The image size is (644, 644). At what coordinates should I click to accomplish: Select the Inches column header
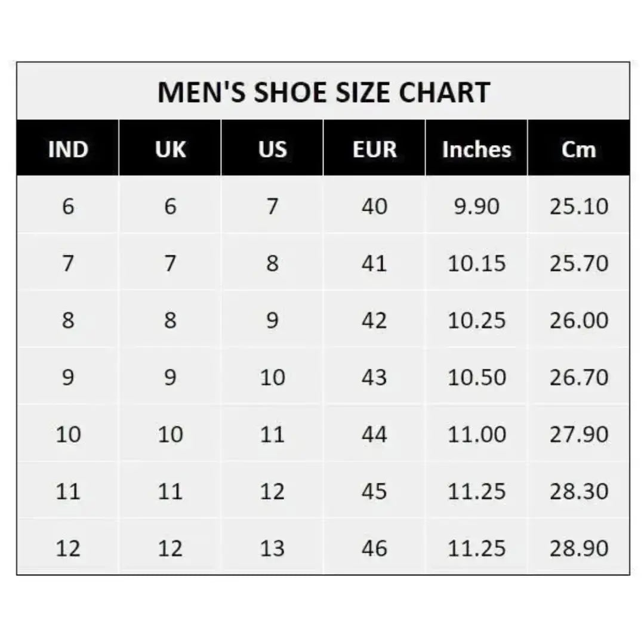[x=476, y=149]
